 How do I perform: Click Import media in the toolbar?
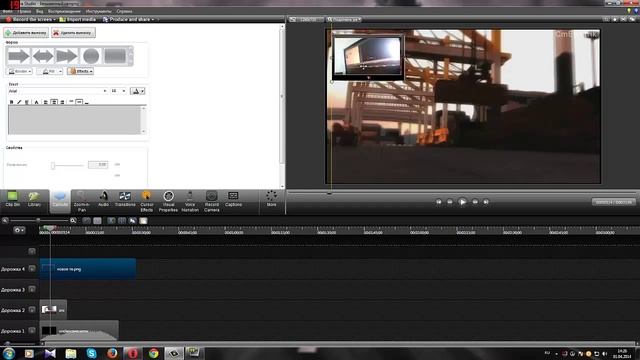(x=78, y=19)
